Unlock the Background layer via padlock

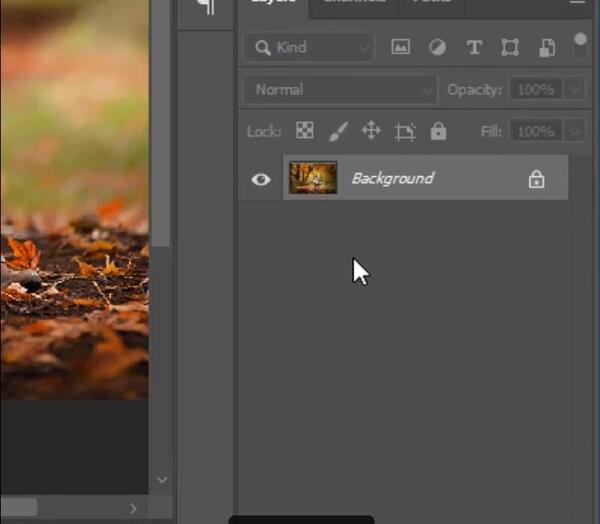point(536,179)
